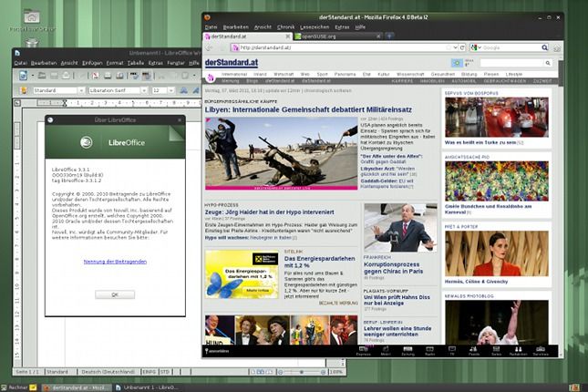588x392 pixels.
Task: Click the Export as PDF toolbar icon
Action: coord(95,76)
